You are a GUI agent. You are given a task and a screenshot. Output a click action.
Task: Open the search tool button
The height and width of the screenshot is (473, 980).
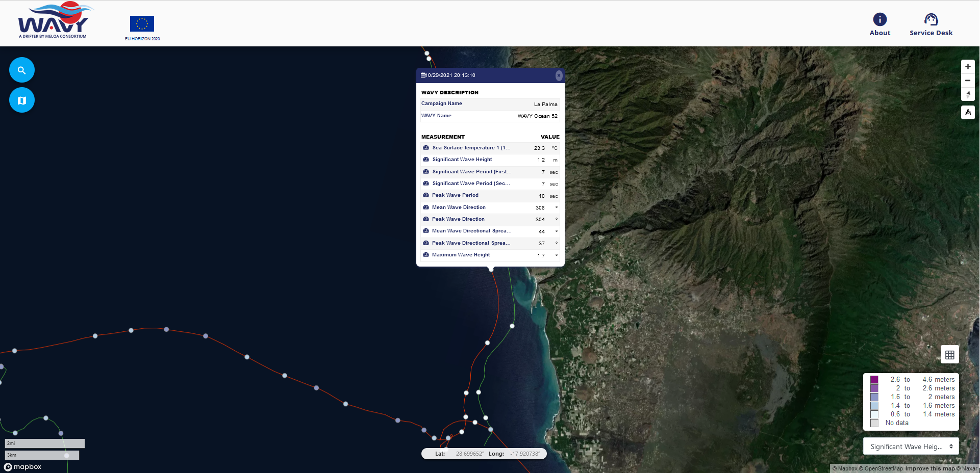tap(22, 70)
